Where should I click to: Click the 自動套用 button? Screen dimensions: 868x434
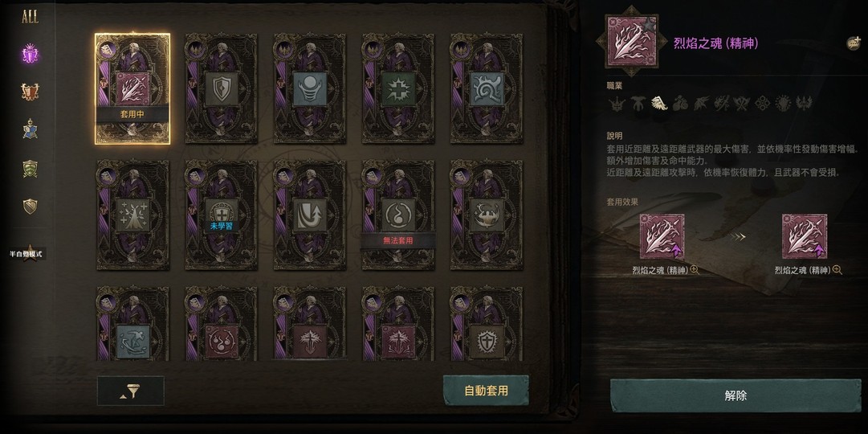pyautogui.click(x=486, y=391)
